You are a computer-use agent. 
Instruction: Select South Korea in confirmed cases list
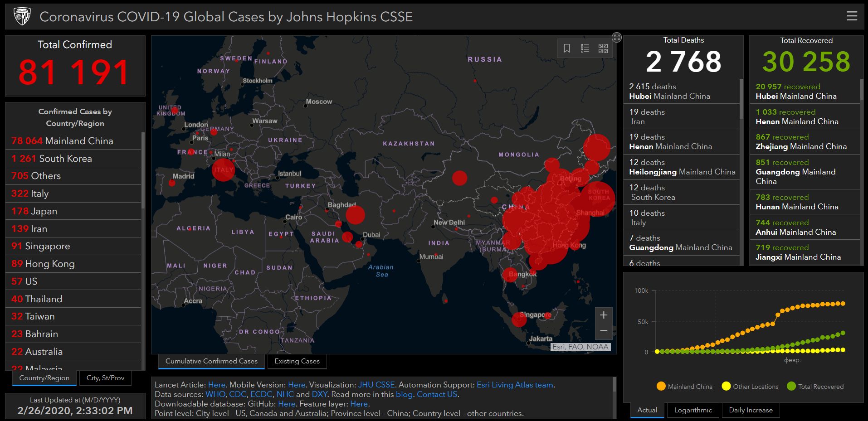tap(65, 159)
